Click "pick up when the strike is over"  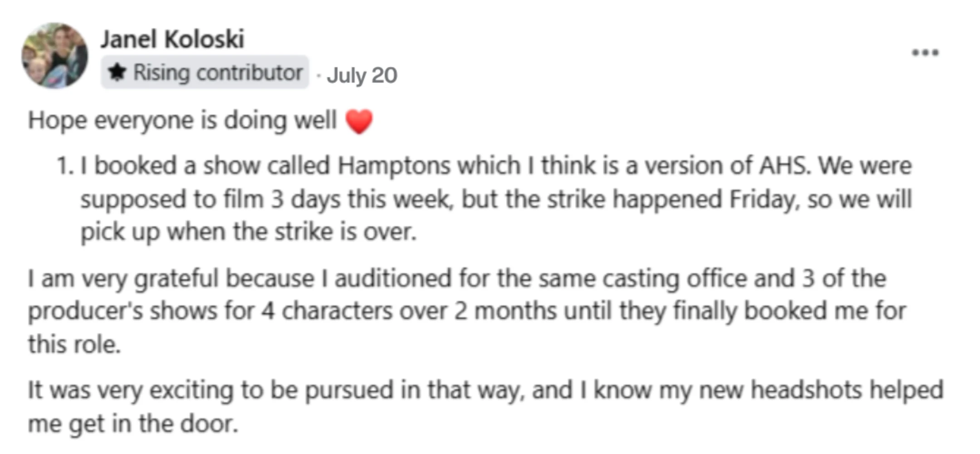coord(248,232)
